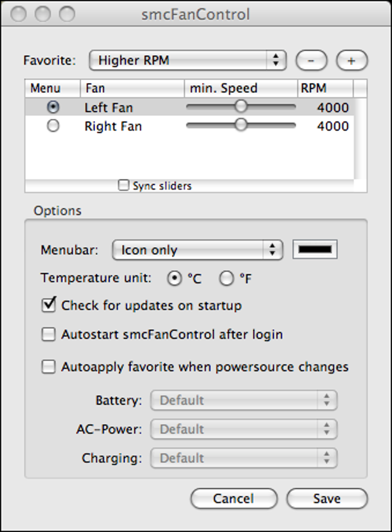Open the AC-Power favorite dropdown
The height and width of the screenshot is (532, 392).
[x=244, y=429]
